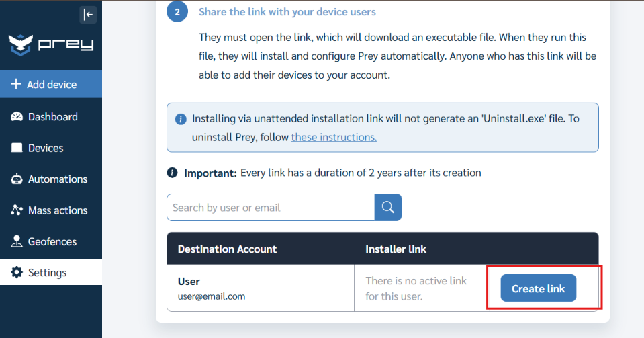Click the Geofences pin icon
Image resolution: width=644 pixels, height=338 pixels.
click(x=17, y=241)
